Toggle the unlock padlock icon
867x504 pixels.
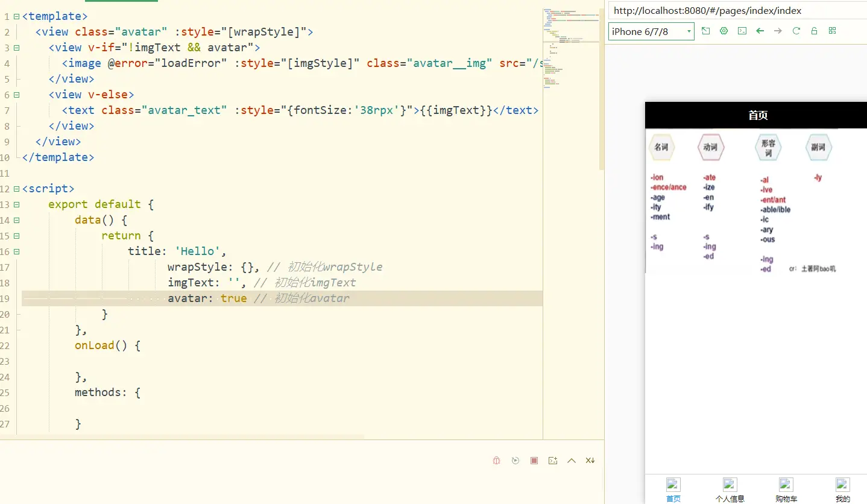point(814,31)
